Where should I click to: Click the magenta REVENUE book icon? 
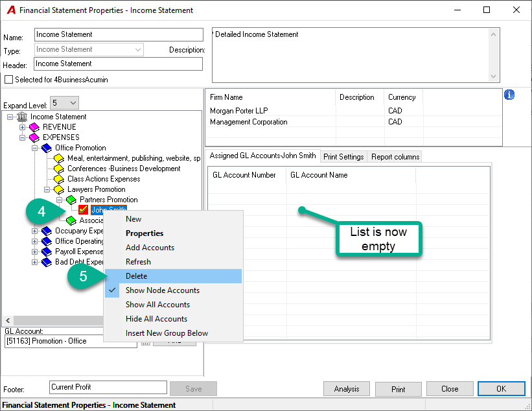click(34, 127)
